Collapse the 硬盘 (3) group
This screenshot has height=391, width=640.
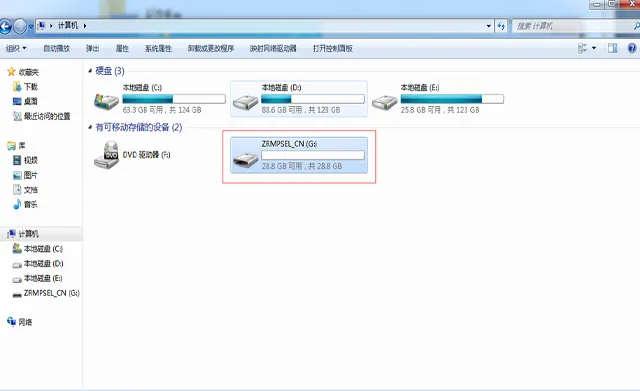pyautogui.click(x=90, y=71)
